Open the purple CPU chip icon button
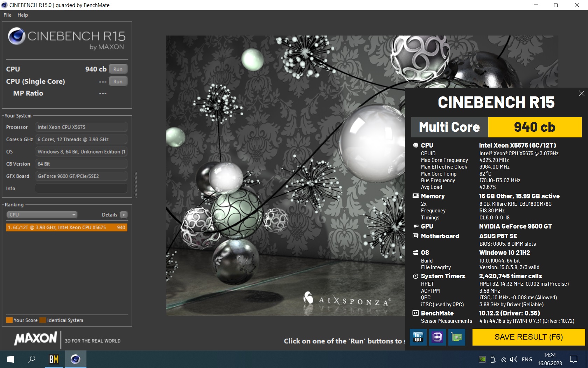 tap(437, 337)
